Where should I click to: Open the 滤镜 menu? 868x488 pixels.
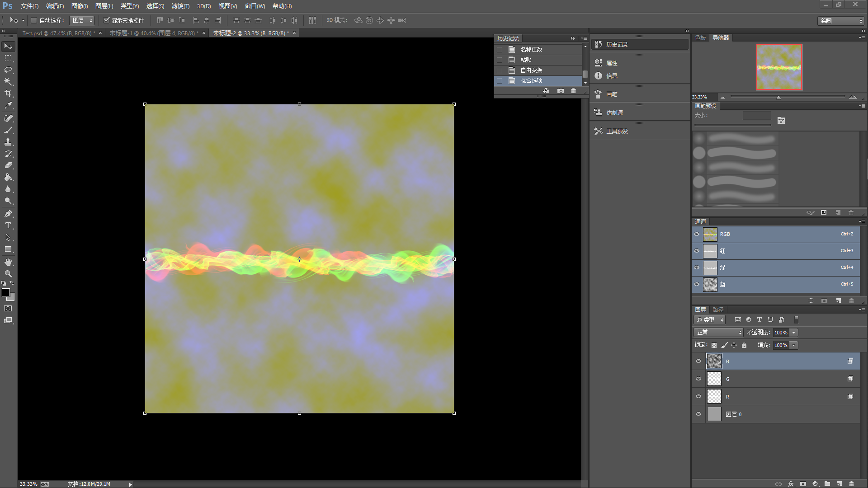180,6
